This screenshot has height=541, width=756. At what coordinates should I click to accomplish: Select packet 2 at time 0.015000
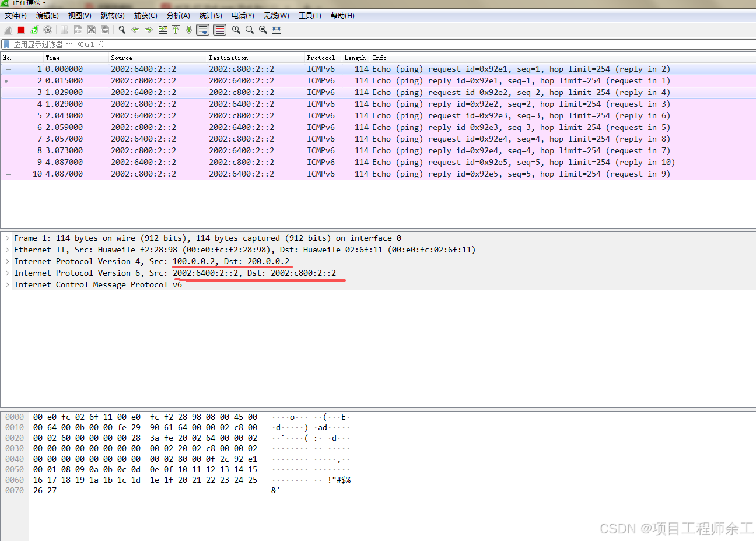[378, 81]
